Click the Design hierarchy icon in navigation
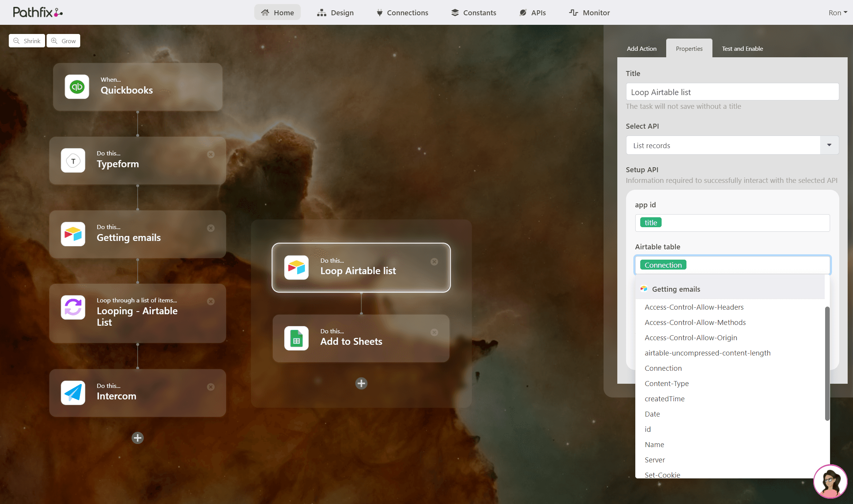 coord(321,12)
